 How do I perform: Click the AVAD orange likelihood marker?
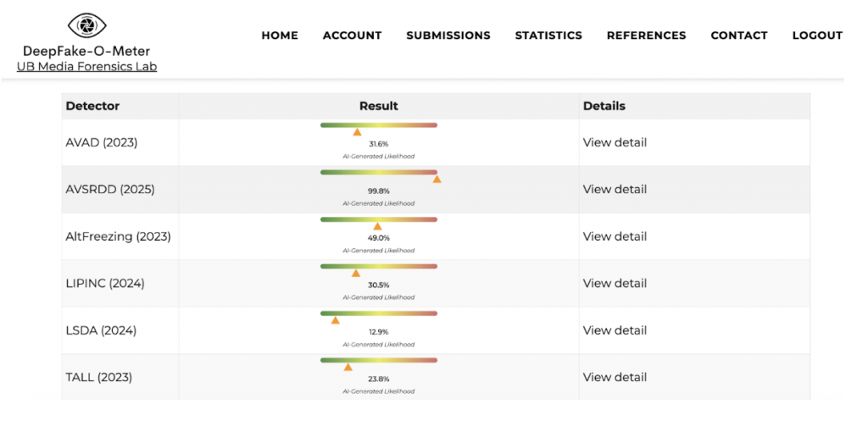357,132
